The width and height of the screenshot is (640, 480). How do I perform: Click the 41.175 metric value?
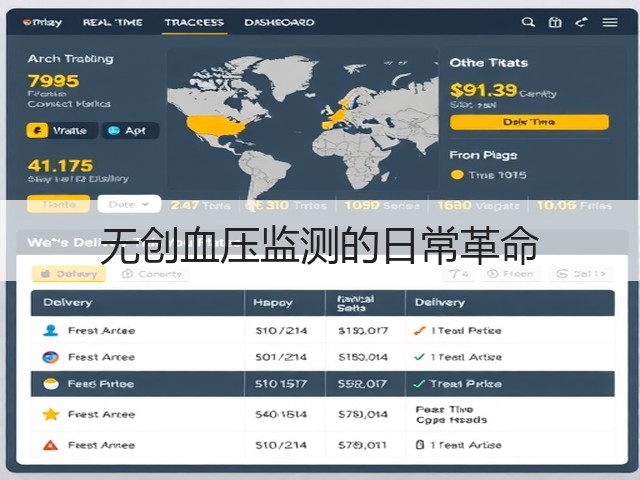pyautogui.click(x=60, y=166)
